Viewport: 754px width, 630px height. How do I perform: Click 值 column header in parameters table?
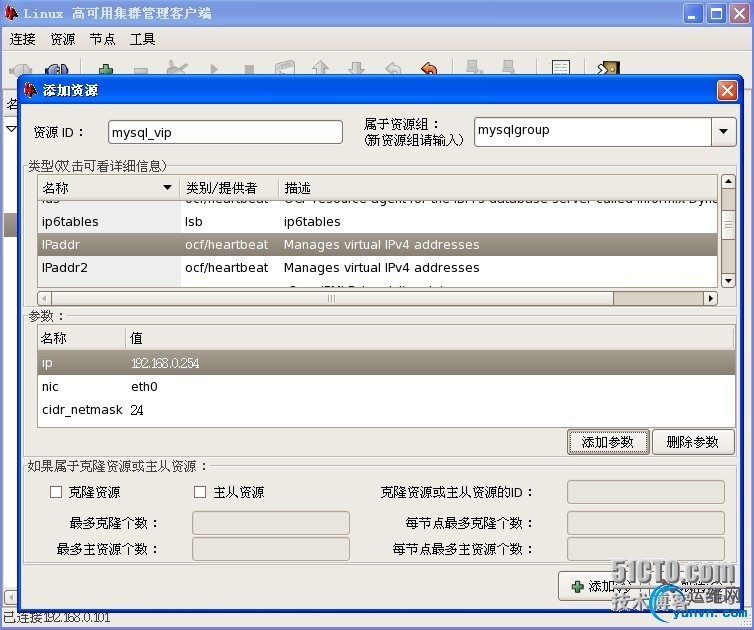pos(430,338)
